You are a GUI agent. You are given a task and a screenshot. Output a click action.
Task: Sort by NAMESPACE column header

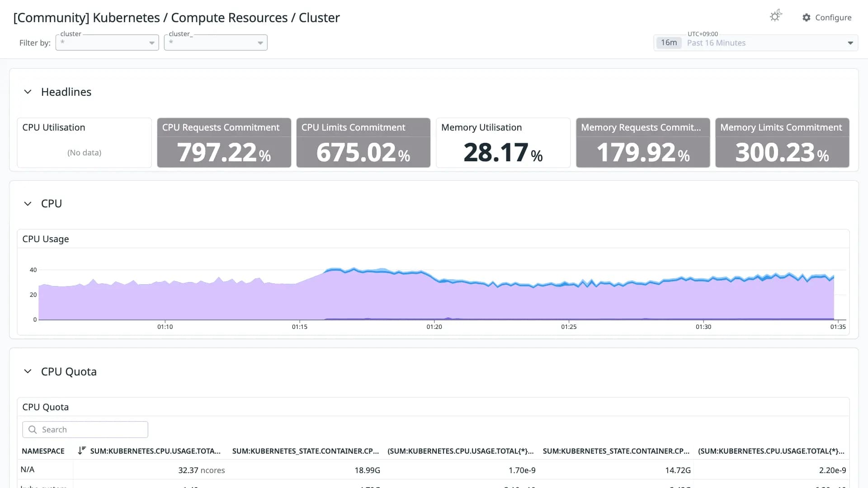43,451
